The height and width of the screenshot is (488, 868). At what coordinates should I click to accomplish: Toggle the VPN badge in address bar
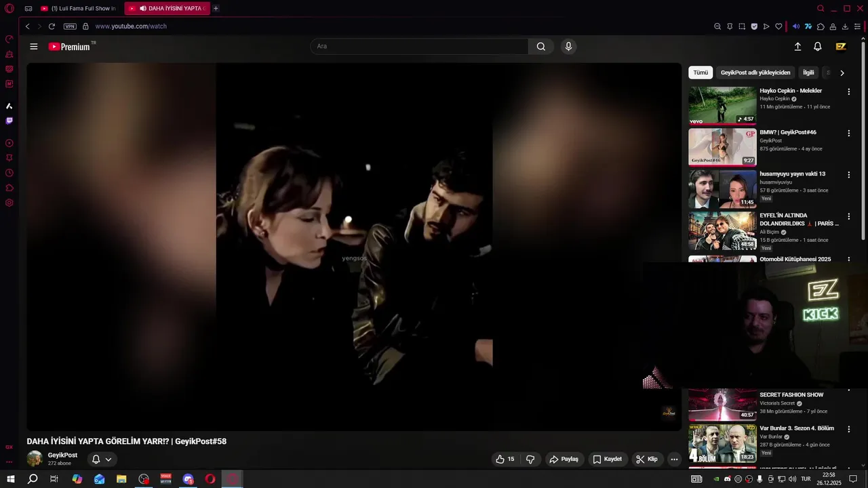pyautogui.click(x=70, y=26)
